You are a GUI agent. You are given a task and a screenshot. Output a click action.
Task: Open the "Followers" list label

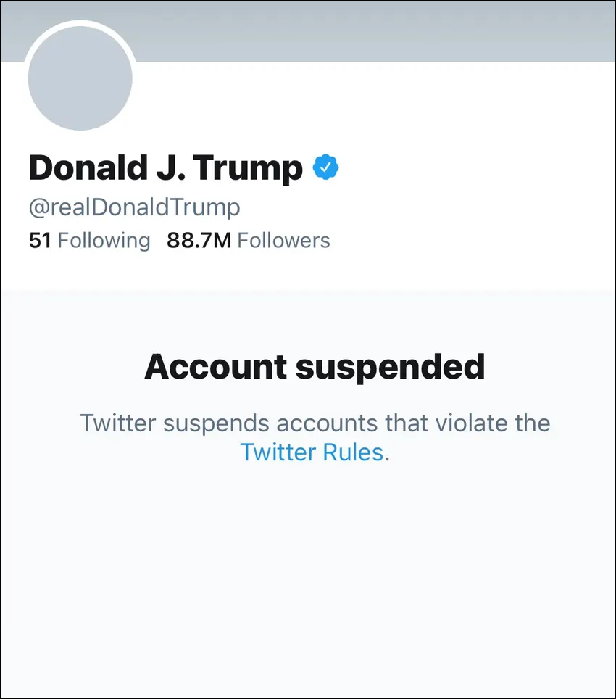[x=283, y=241]
